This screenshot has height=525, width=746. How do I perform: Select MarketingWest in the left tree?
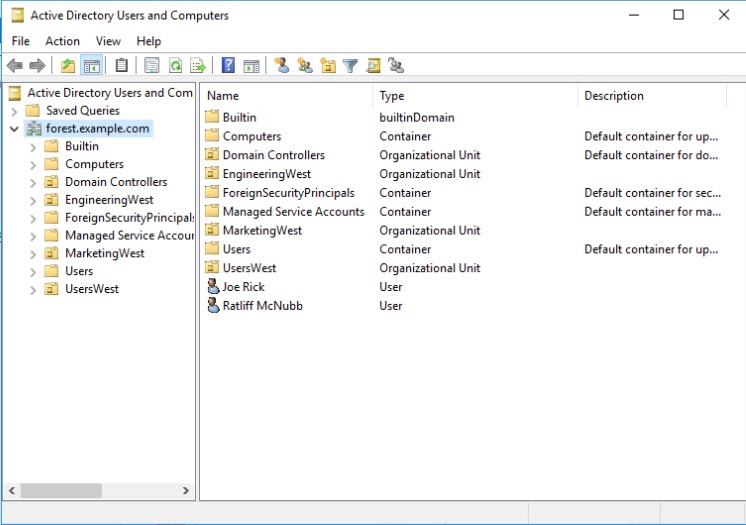click(x=104, y=253)
